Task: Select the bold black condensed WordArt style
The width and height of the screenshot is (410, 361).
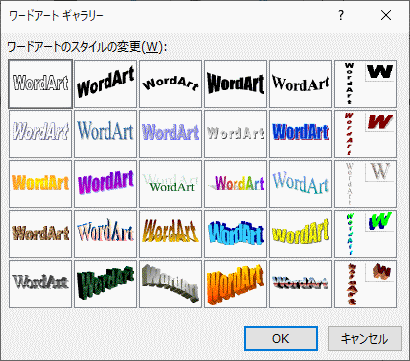Action: click(235, 84)
